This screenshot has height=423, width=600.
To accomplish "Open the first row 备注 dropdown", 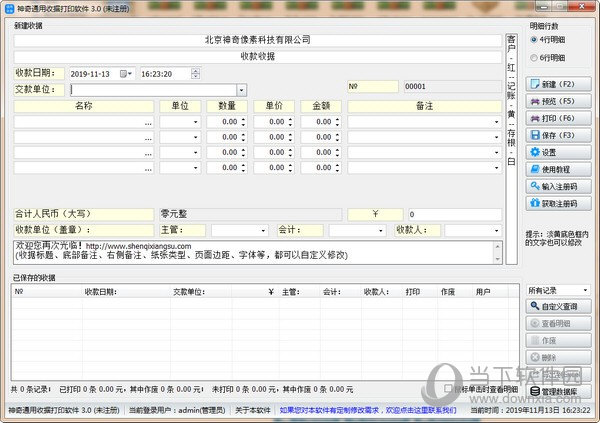I will coord(496,122).
